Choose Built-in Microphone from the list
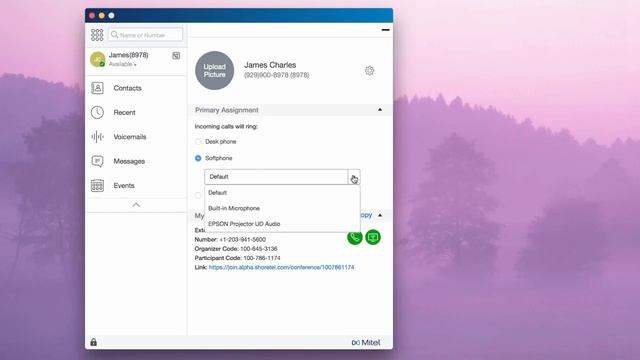640x360 pixels. 282,208
